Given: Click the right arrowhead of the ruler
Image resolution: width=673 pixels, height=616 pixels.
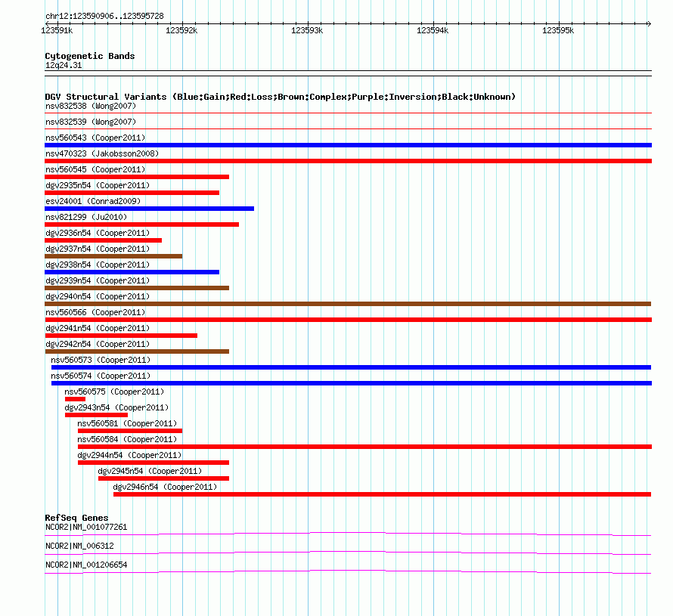Looking at the screenshot, I should click(649, 23).
